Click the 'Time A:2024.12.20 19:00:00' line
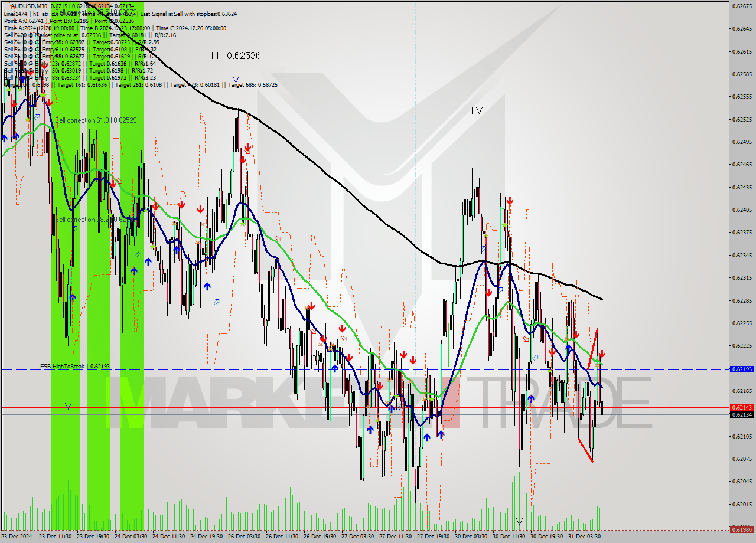This screenshot has width=756, height=543. click(39, 28)
